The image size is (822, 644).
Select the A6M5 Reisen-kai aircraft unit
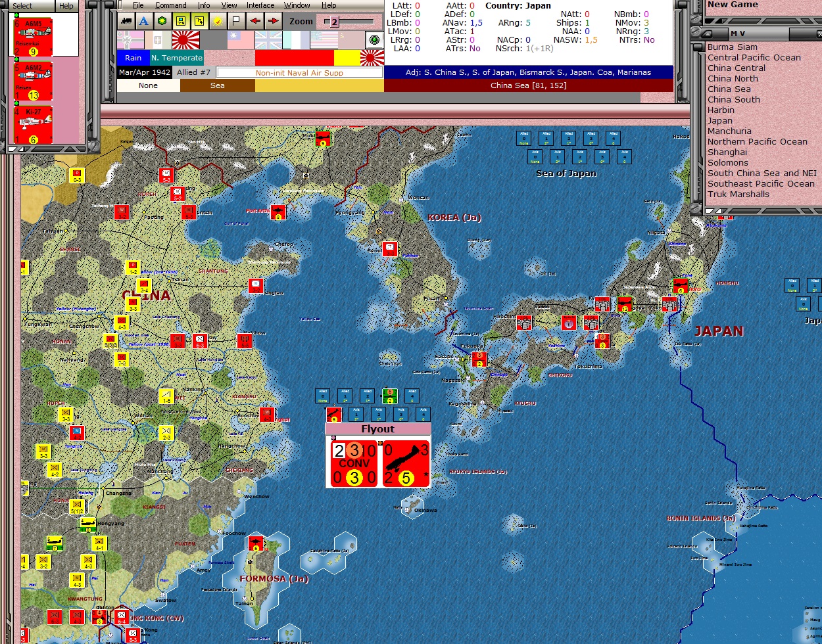pos(33,37)
